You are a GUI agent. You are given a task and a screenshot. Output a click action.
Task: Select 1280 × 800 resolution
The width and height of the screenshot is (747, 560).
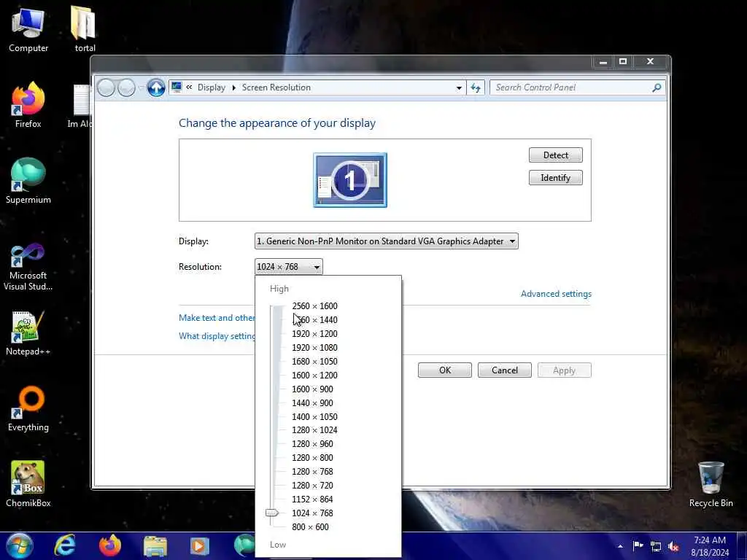(312, 457)
